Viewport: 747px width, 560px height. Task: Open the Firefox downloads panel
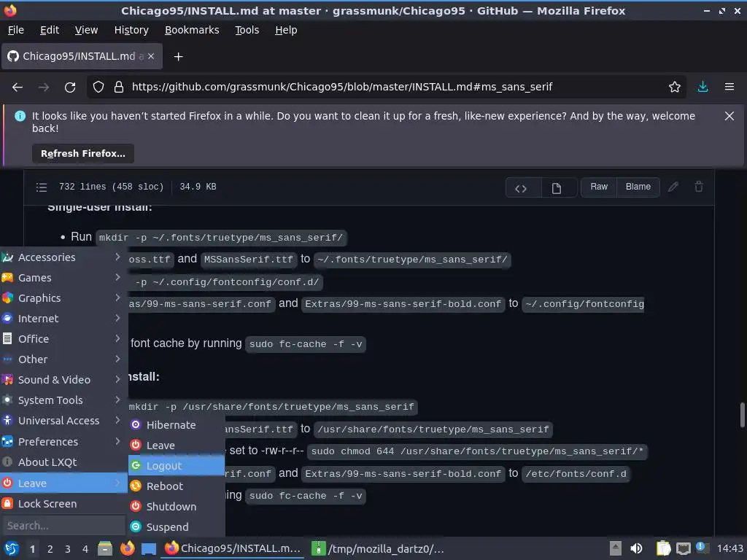coord(703,87)
